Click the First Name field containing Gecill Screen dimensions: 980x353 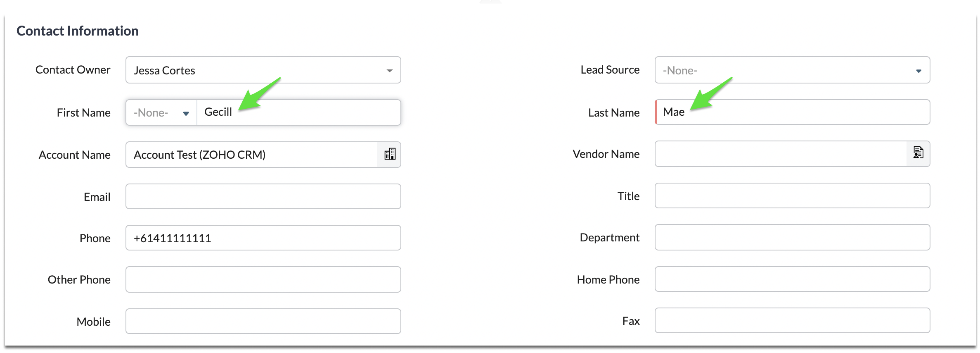coord(299,112)
